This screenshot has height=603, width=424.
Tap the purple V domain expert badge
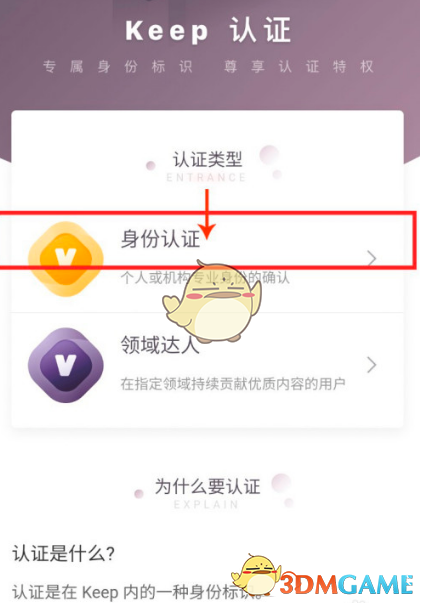[66, 365]
